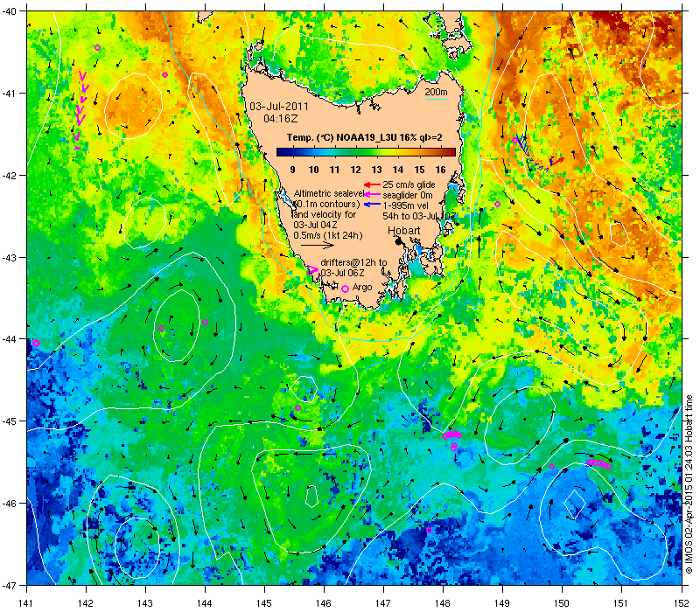Click the black Hobart city dot
This screenshot has height=612, width=700.
(x=398, y=241)
